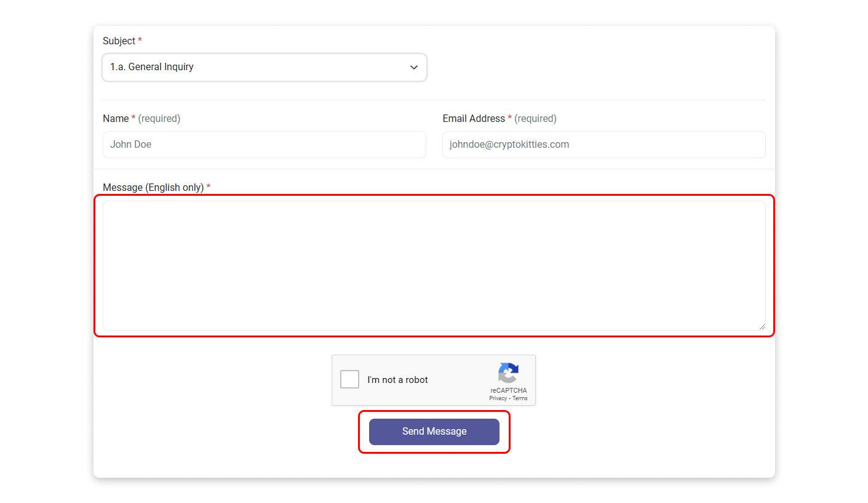Click the Subject field label
Screen dimensions: 868x503
coord(119,41)
